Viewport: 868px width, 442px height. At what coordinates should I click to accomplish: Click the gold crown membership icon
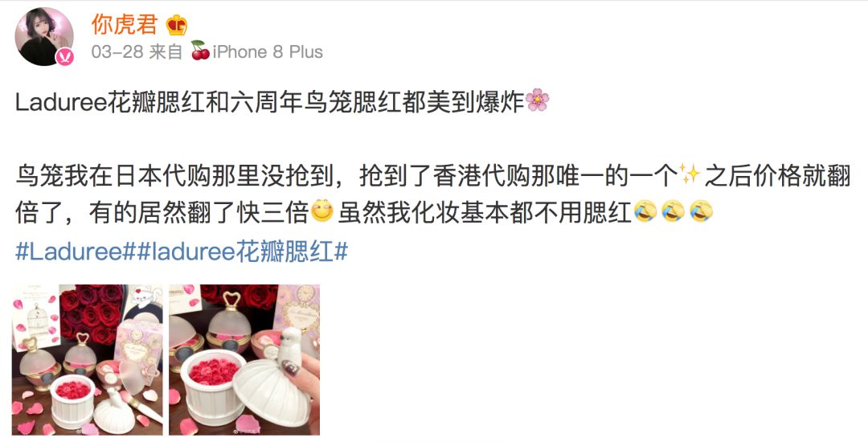[177, 25]
